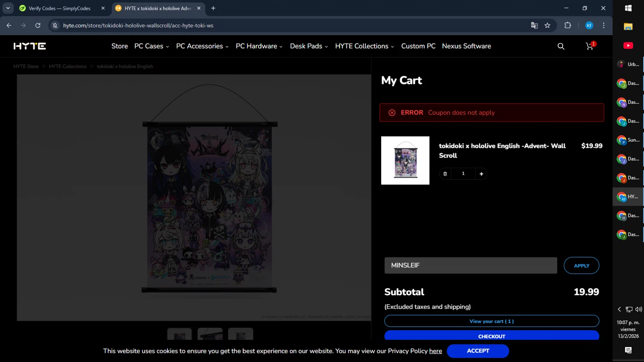The height and width of the screenshot is (362, 644).
Task: Proceed with the CHECKOUT button
Action: [x=492, y=336]
